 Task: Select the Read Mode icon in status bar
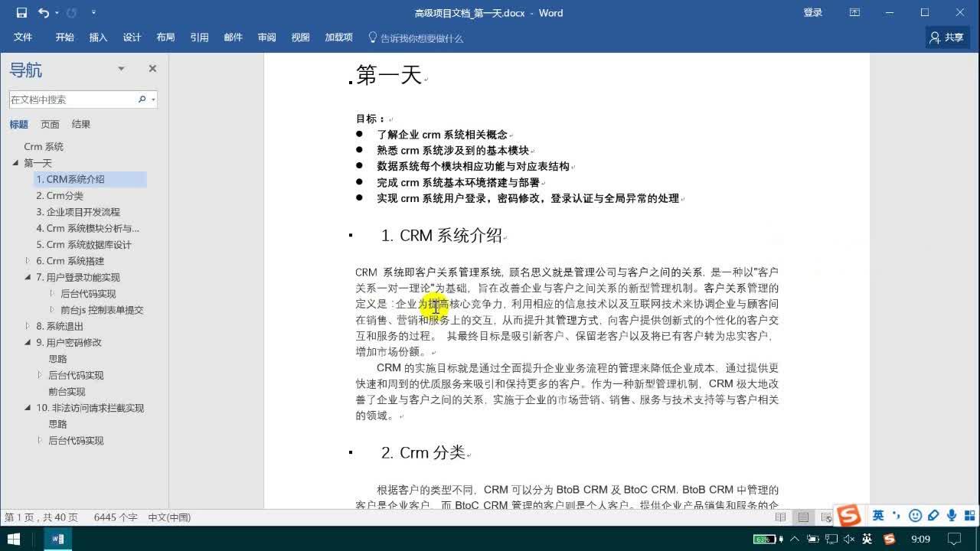(781, 517)
